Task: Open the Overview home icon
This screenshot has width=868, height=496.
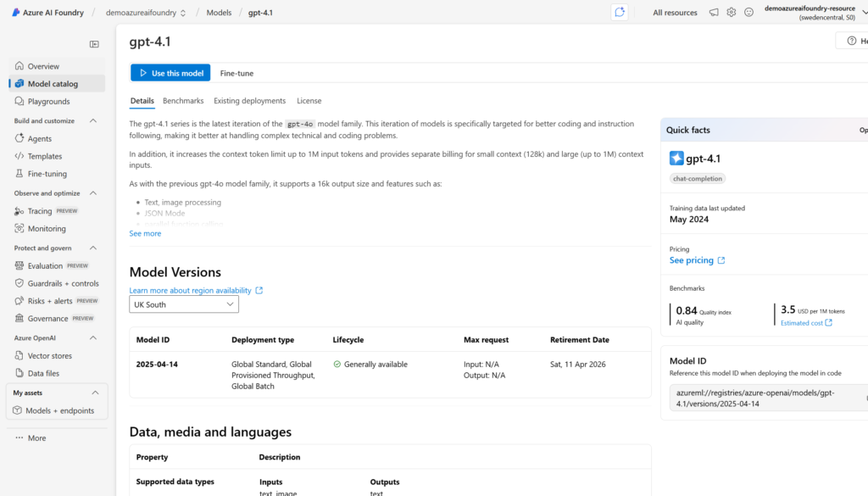Action: pos(19,66)
